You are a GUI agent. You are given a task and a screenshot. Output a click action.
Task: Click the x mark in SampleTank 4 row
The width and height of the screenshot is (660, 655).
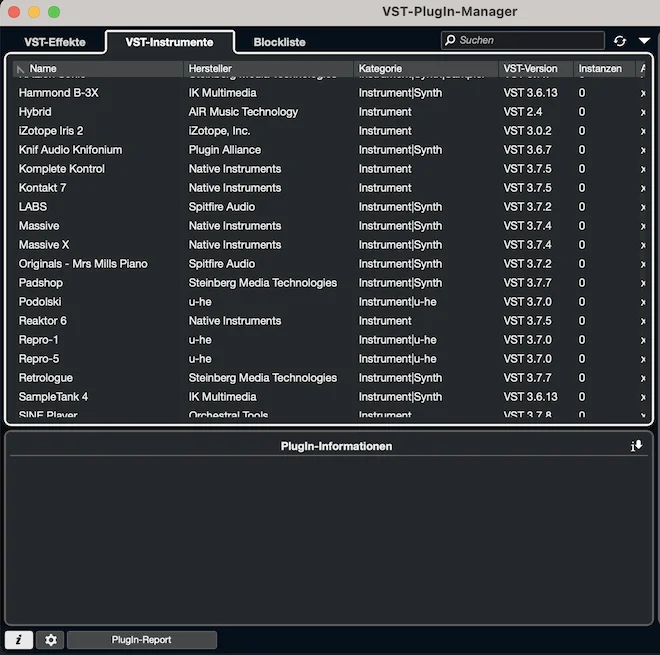pos(643,397)
